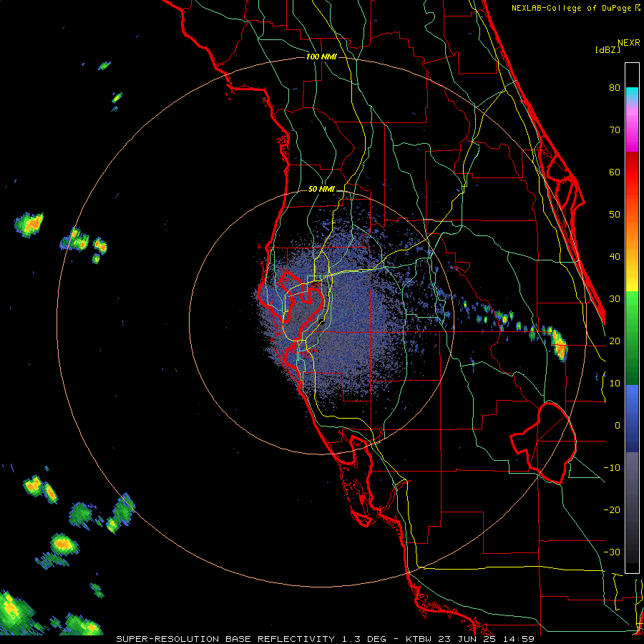
Task: Select the 70 value on the dBZ scale
Action: click(x=615, y=130)
